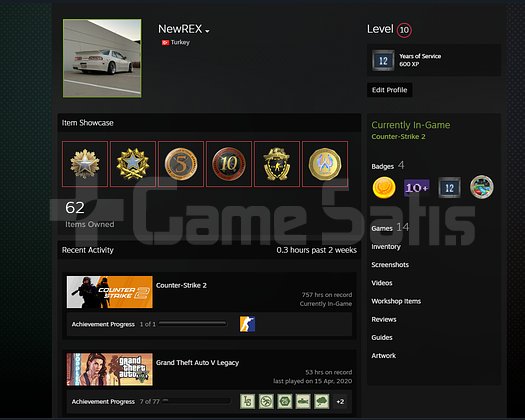Screen dimensions: 525x420
Task: Open the Guides link
Action: point(382,338)
